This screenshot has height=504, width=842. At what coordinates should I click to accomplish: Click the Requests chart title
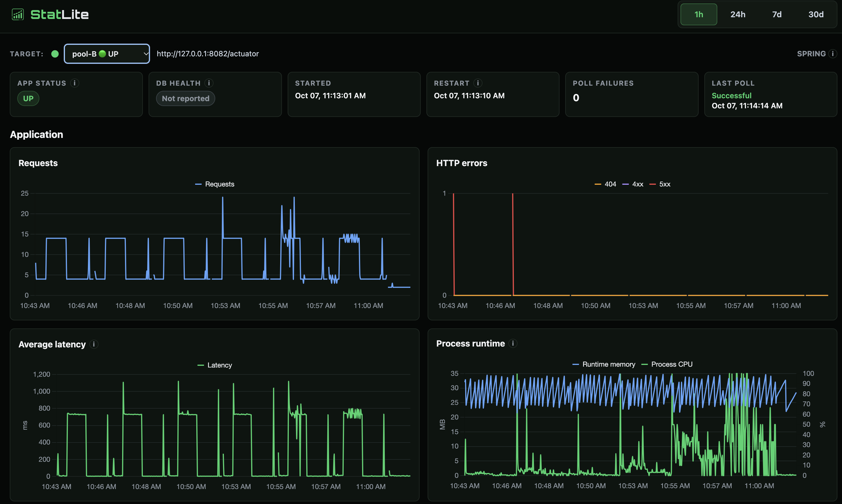(x=38, y=163)
